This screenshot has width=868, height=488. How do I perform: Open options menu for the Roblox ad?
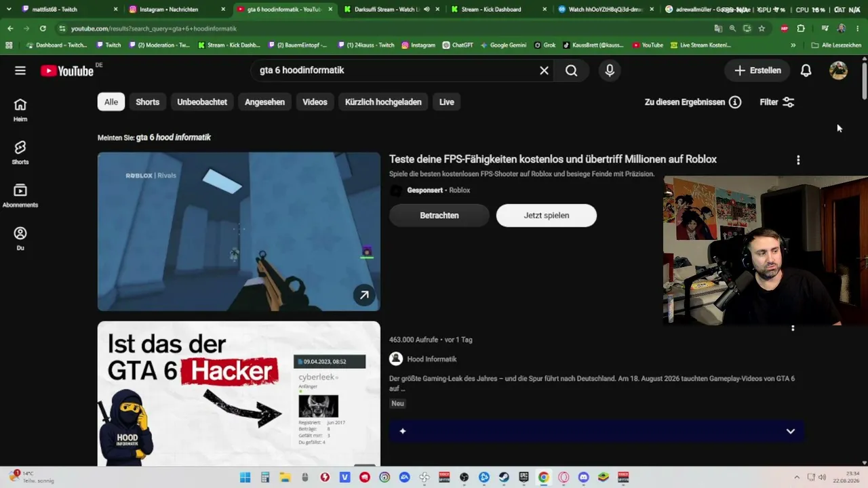(x=798, y=160)
